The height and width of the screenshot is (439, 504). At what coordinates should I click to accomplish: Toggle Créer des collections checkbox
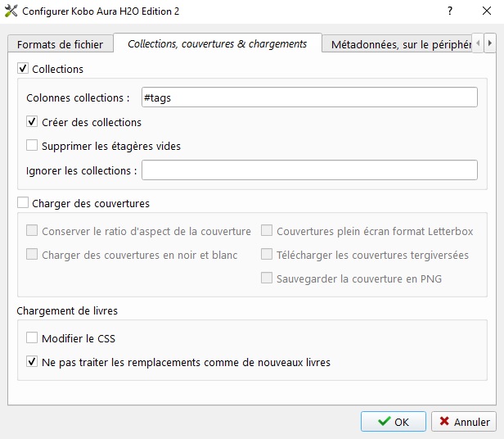[x=32, y=122]
